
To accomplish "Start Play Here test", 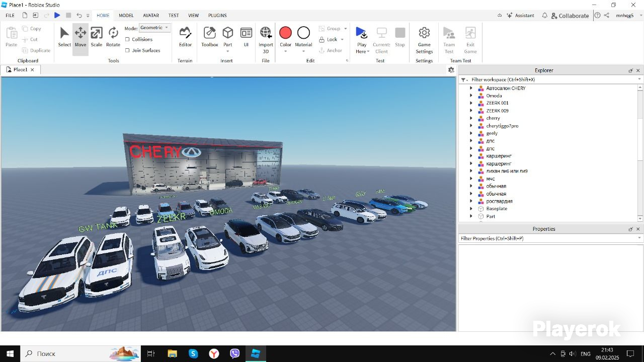I will click(x=361, y=33).
